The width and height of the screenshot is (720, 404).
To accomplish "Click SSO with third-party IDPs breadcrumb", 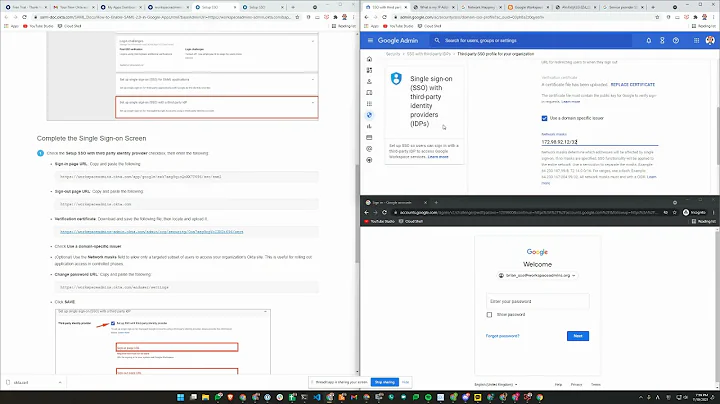I will pos(428,54).
